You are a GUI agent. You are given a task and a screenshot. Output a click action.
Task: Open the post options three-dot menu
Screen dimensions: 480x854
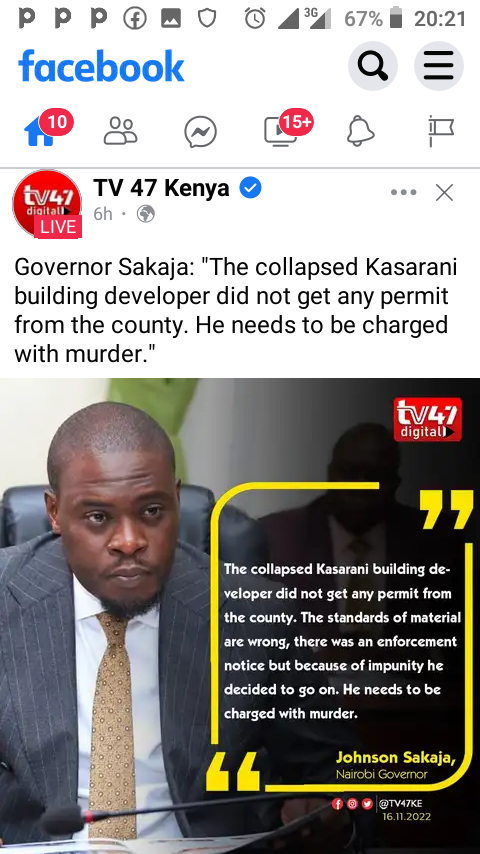pos(404,192)
